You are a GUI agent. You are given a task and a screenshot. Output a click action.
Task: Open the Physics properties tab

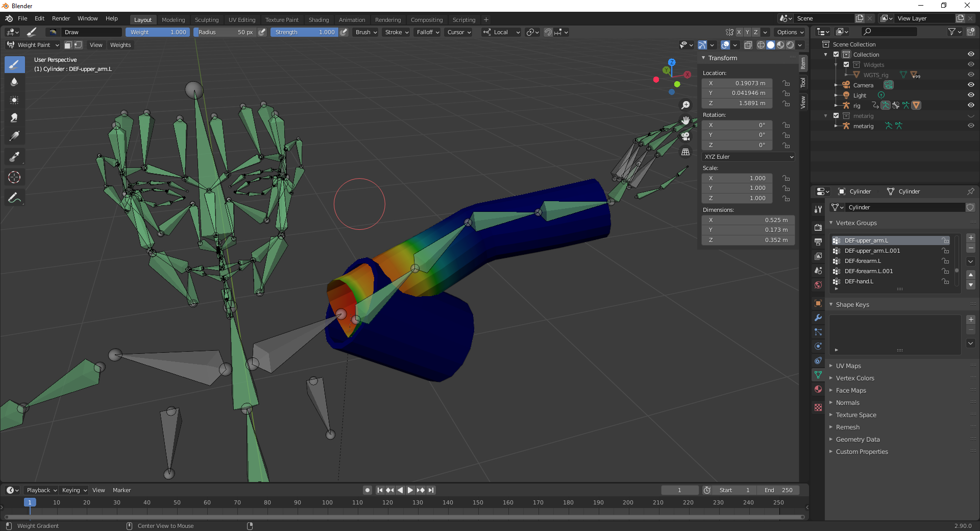[818, 346]
